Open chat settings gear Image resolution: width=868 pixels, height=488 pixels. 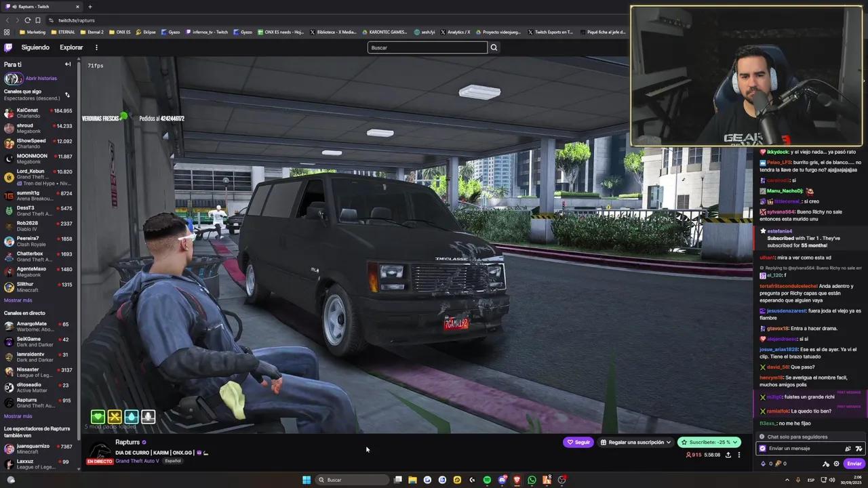(836, 464)
